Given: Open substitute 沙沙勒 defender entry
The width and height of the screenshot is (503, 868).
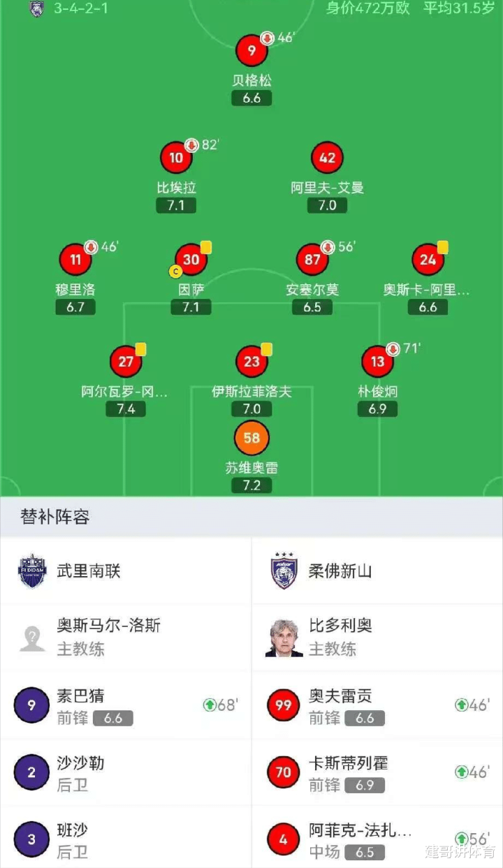Looking at the screenshot, I should [126, 772].
